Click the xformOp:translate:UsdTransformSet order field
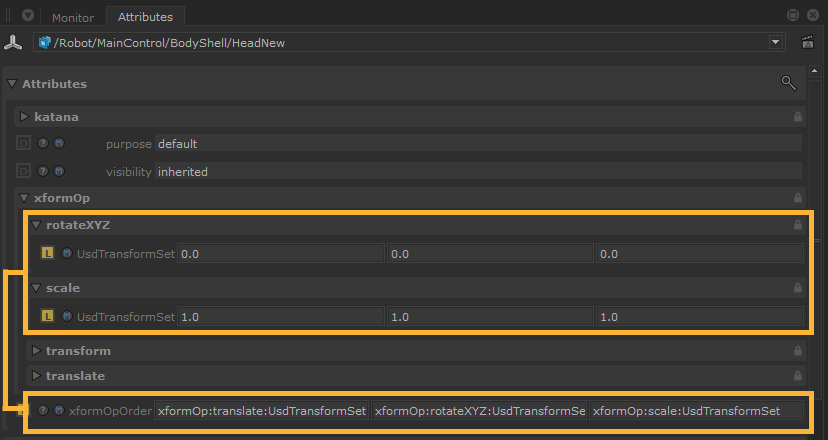This screenshot has height=440, width=828. click(262, 411)
